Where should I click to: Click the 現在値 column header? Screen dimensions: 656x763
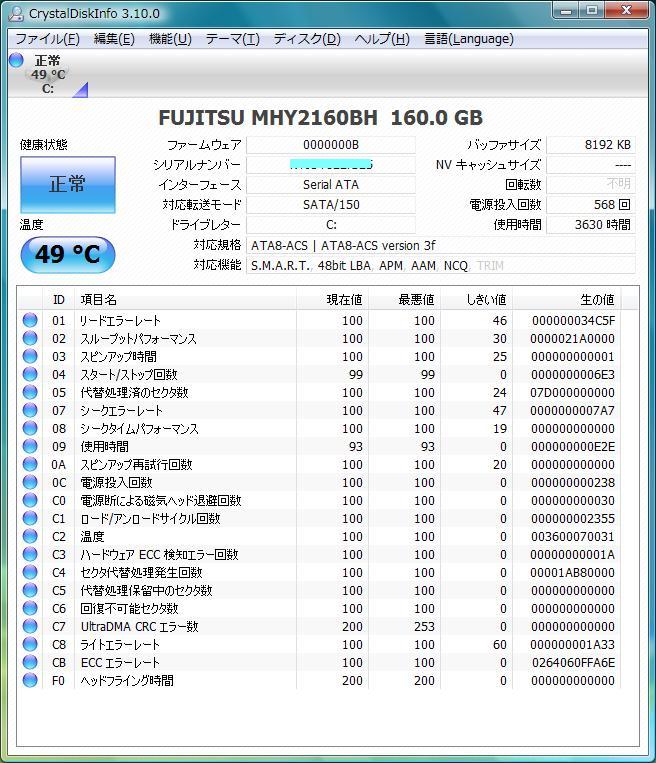[x=332, y=299]
